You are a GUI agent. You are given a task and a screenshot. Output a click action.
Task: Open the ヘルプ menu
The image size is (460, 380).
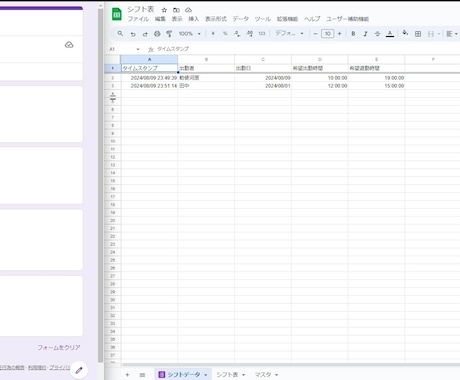(x=312, y=19)
